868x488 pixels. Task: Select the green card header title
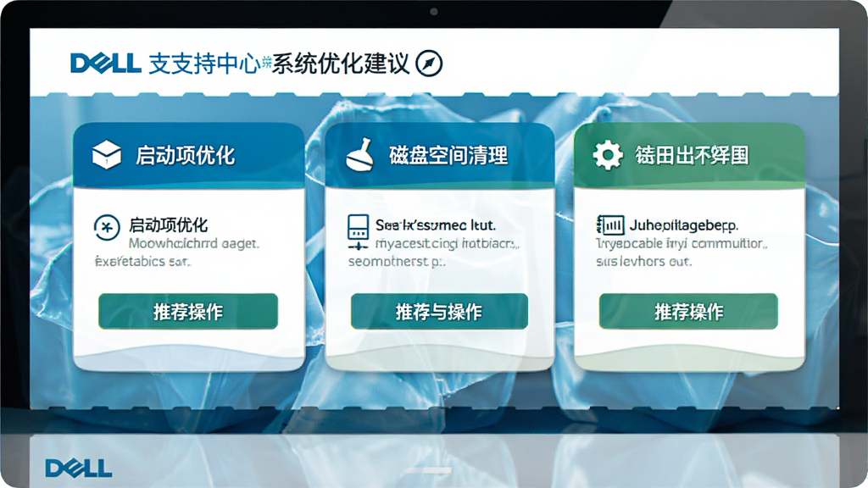pos(692,156)
